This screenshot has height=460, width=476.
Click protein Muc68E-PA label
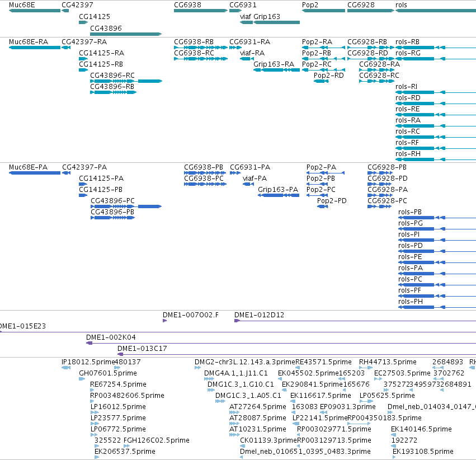click(x=28, y=167)
